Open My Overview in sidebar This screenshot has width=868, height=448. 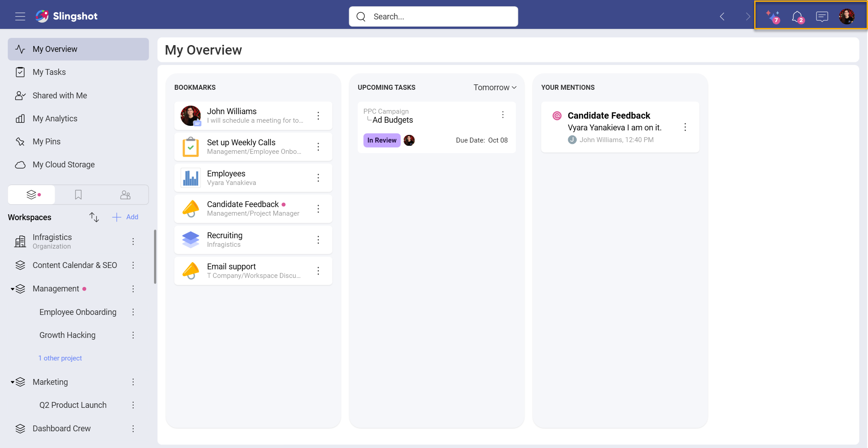pyautogui.click(x=78, y=49)
